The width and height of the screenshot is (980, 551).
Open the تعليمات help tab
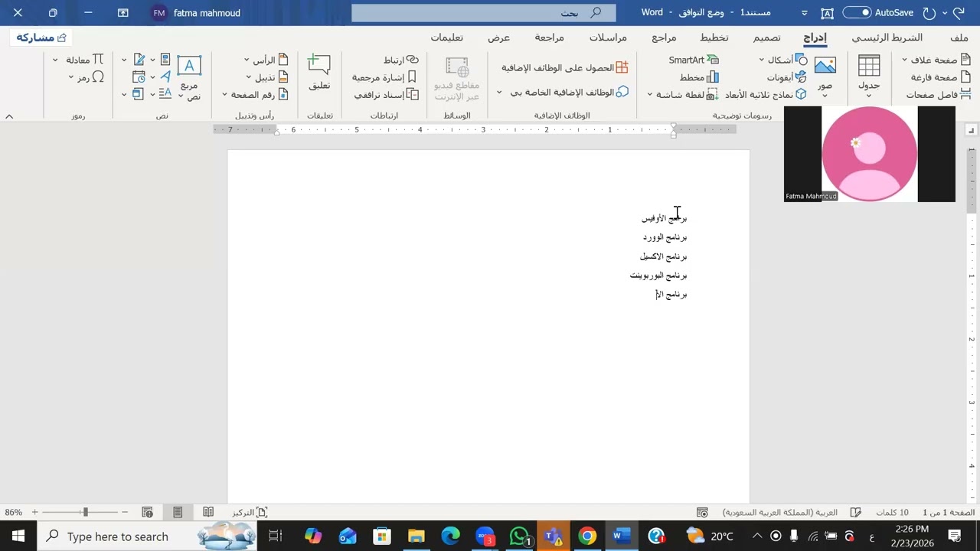coord(446,37)
